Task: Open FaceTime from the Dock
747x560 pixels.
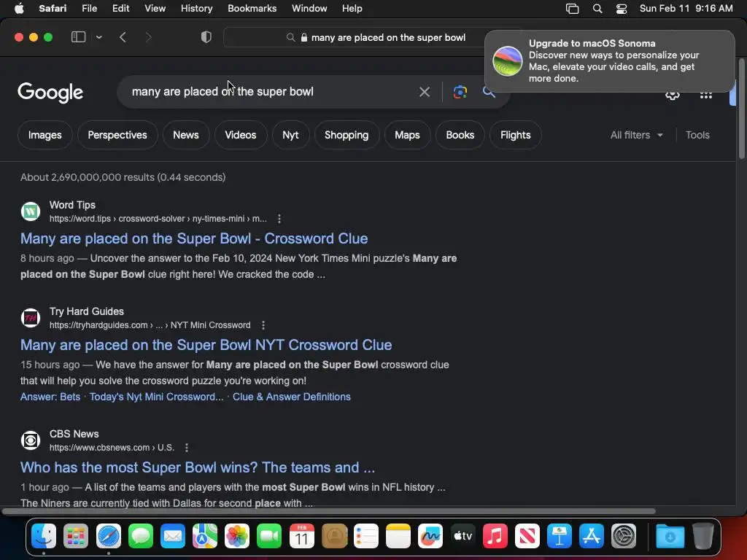Action: (269, 536)
